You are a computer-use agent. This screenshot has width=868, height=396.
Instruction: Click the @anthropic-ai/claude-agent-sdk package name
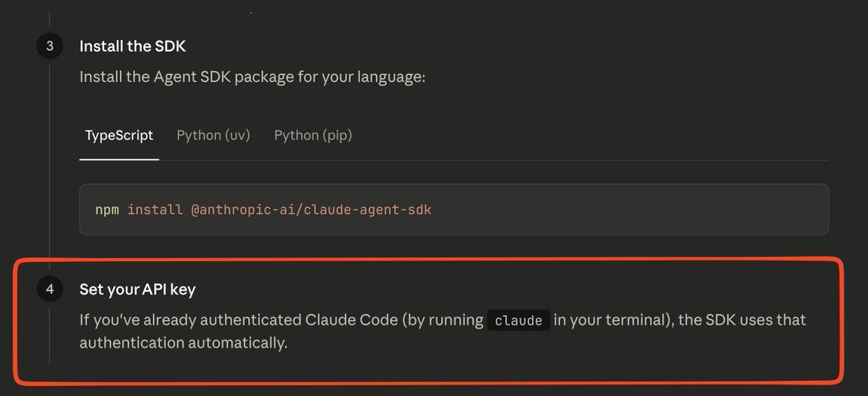311,210
